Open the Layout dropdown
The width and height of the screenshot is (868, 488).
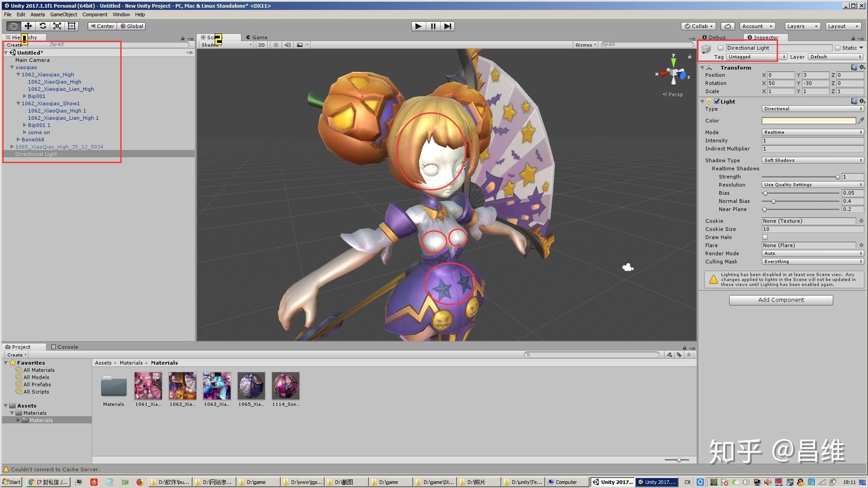[844, 26]
